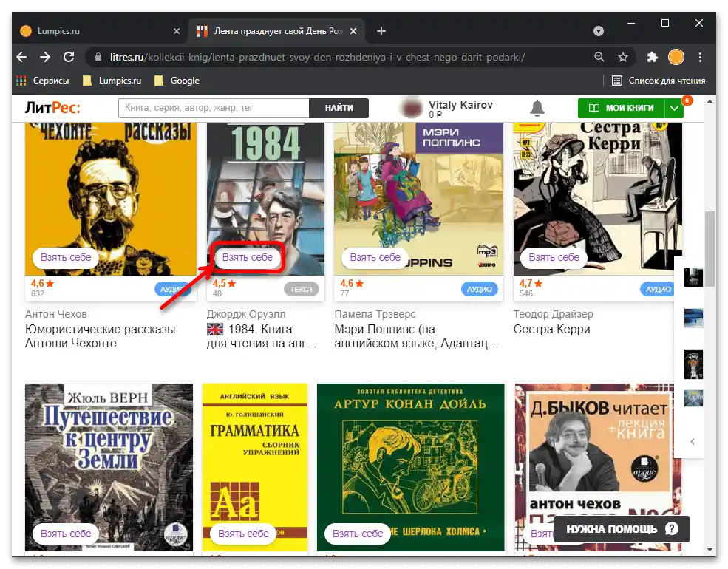Image resolution: width=728 pixels, height=569 pixels.
Task: Bookmark this page with the star icon
Action: [x=622, y=57]
